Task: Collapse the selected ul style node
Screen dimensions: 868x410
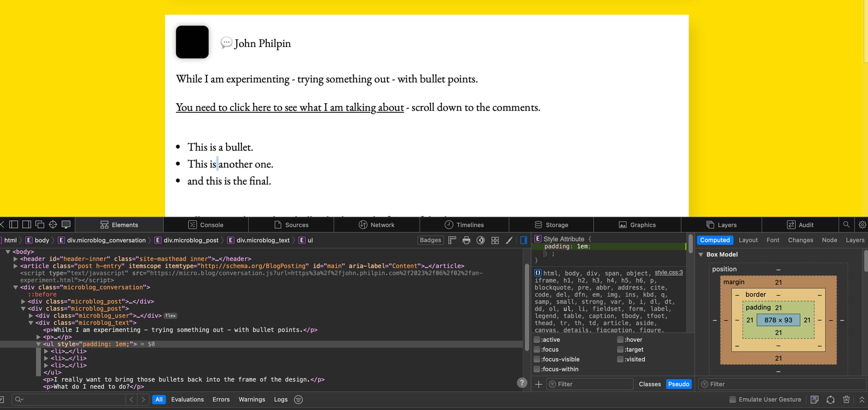Action: pos(38,344)
